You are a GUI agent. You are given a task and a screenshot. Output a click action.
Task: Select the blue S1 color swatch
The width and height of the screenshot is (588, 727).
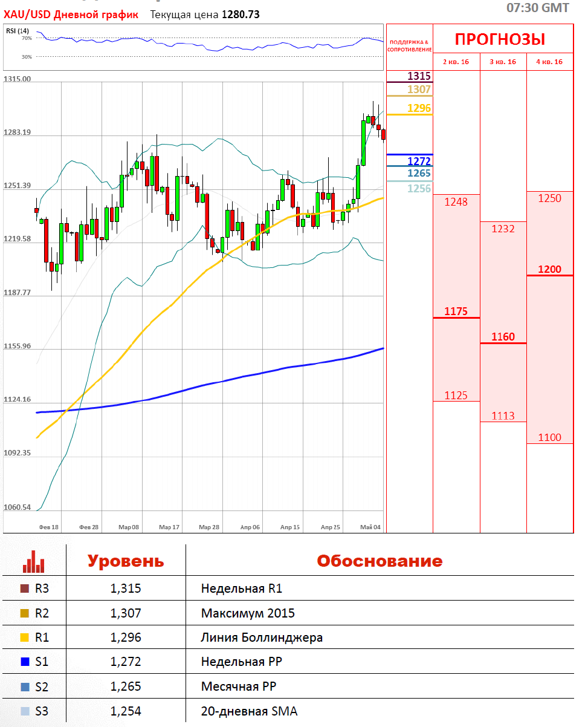pos(25,662)
